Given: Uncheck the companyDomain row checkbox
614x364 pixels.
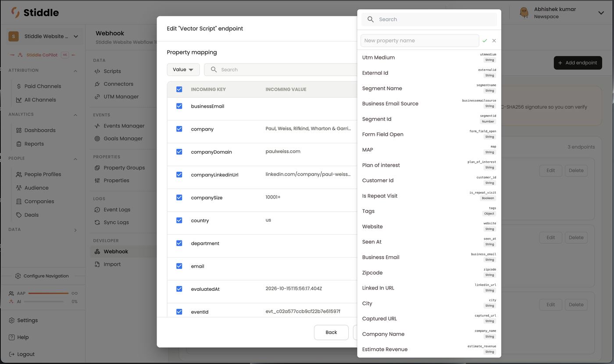Looking at the screenshot, I should pos(179,152).
